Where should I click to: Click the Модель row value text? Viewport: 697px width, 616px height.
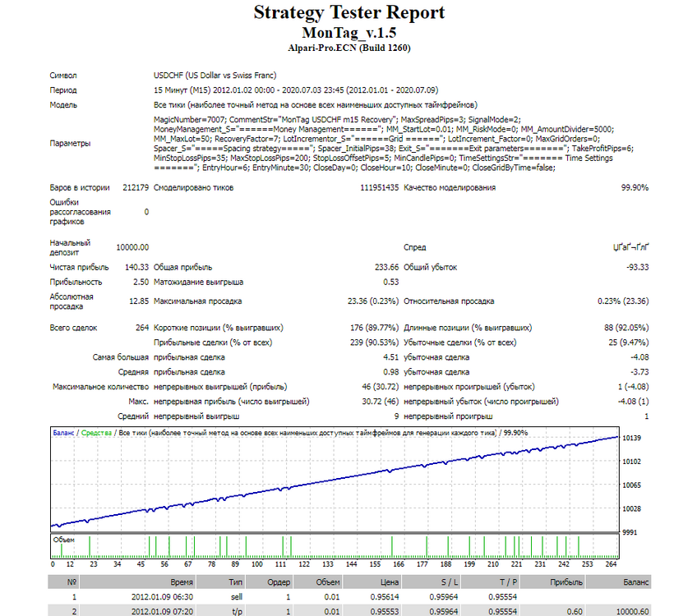[315, 105]
